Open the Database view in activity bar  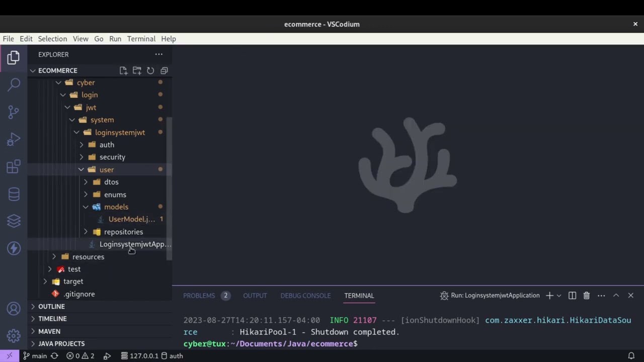[x=14, y=194]
